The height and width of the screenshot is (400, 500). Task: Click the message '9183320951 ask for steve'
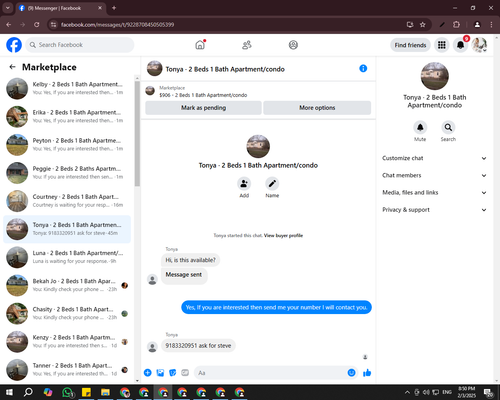(198, 346)
